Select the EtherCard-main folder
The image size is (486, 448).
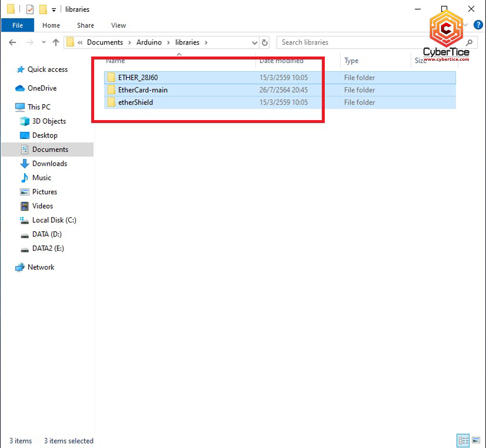coord(143,90)
